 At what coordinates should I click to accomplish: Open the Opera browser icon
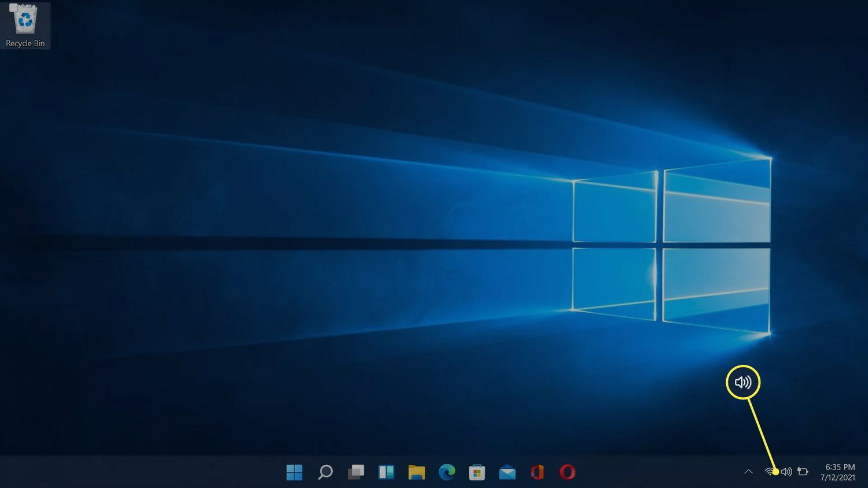tap(568, 472)
